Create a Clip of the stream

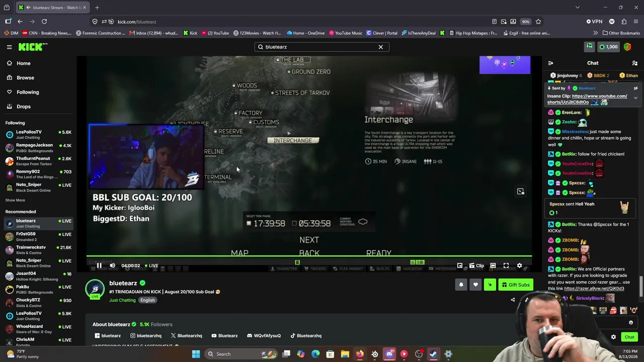[x=476, y=265]
